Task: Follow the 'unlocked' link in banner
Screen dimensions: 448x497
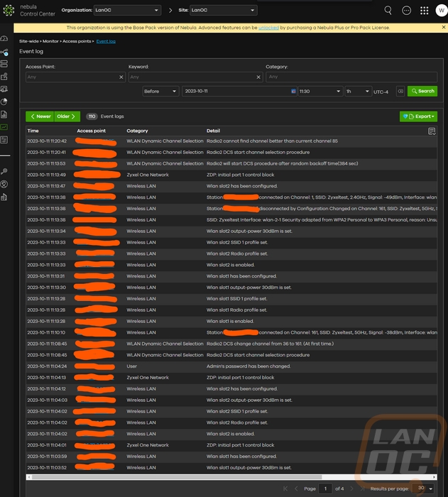Action: point(268,28)
